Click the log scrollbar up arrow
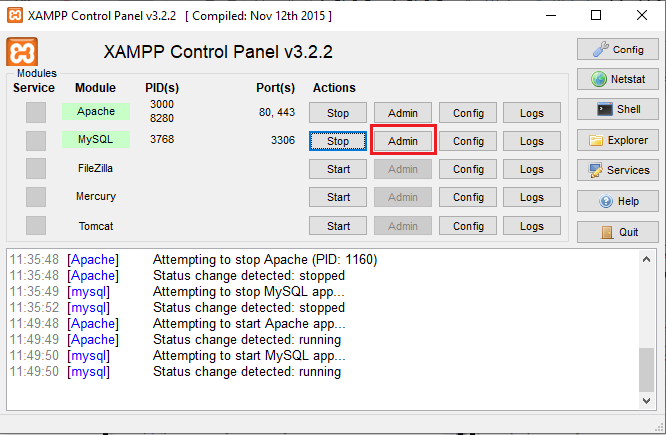 pos(646,259)
